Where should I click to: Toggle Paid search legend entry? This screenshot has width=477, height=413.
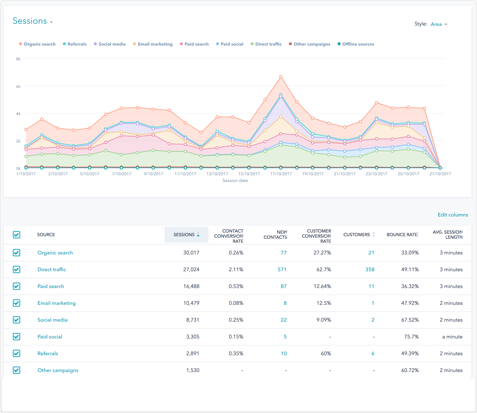tap(194, 44)
